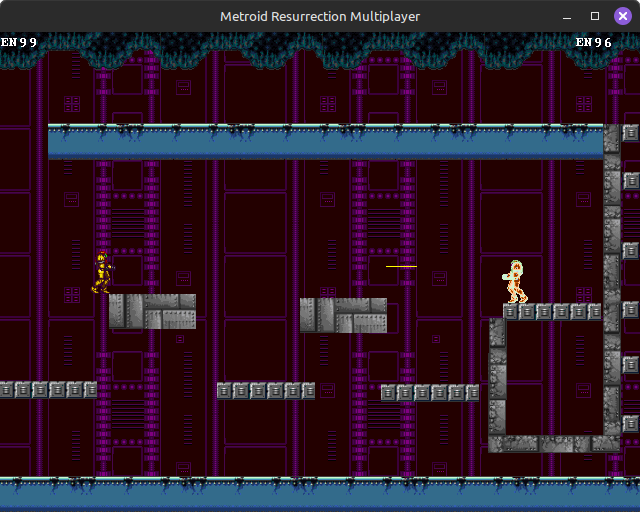
Task: Maximize the Metroid Resurrection window
Action: pyautogui.click(x=595, y=16)
